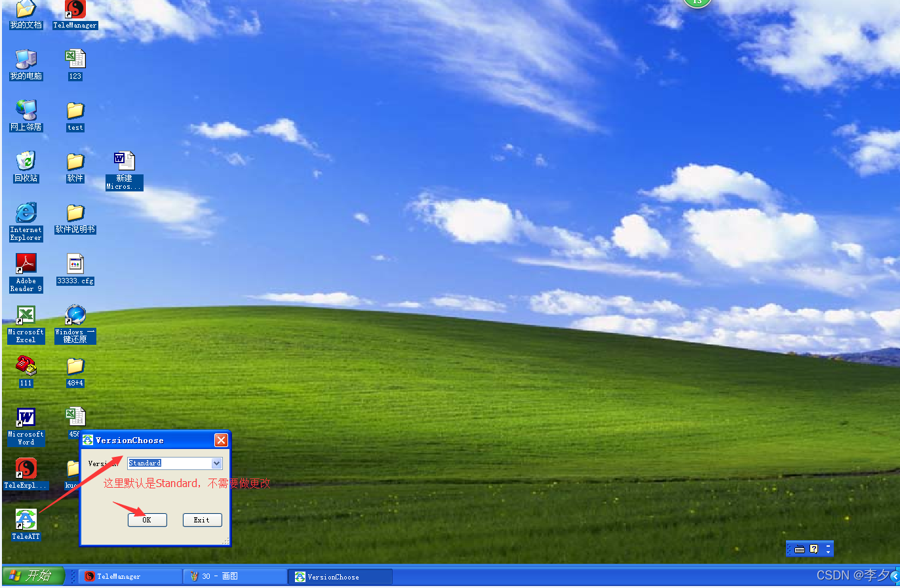Select the TeleManager desktop shortcut
Screen dimensions: 900x588
(x=75, y=15)
